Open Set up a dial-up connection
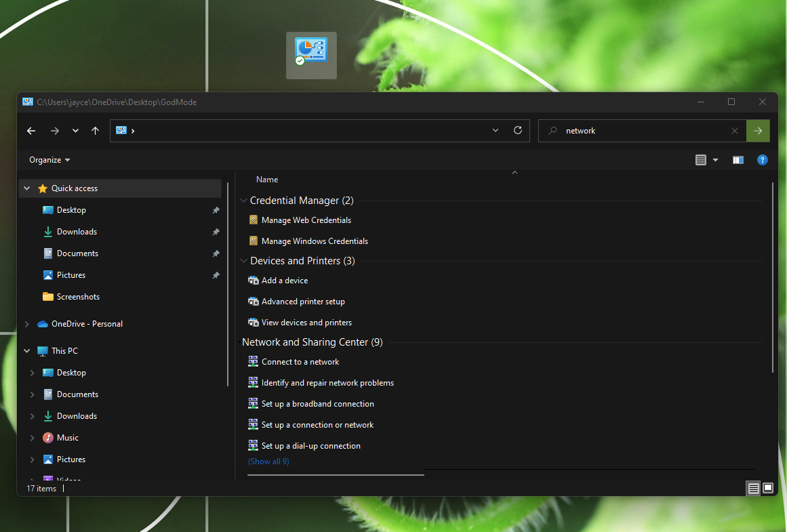 tap(310, 446)
